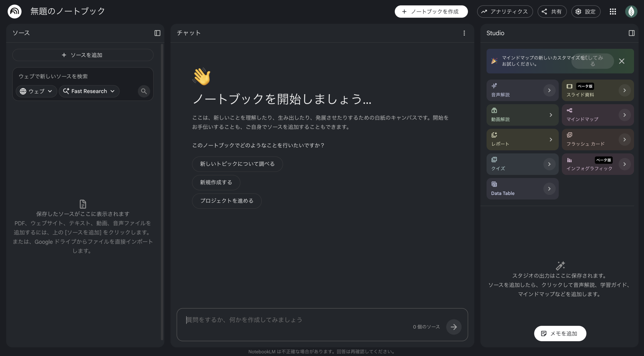Click the search magnifier icon in source search
Image resolution: width=644 pixels, height=356 pixels.
(x=144, y=91)
